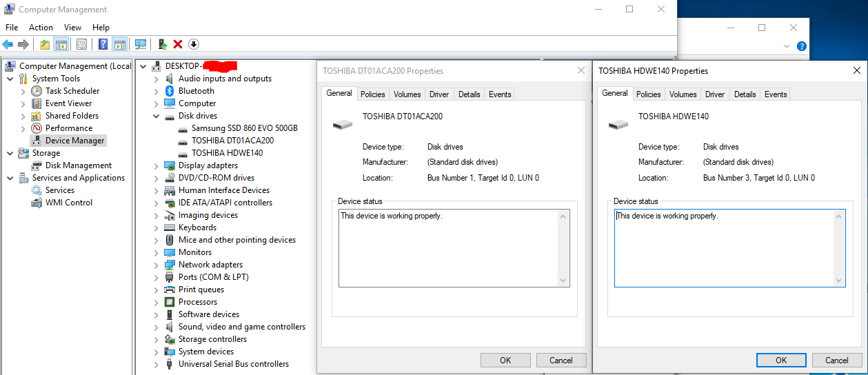Open Events tab in DT01ACA200 Properties
This screenshot has height=375, width=868.
coord(500,94)
